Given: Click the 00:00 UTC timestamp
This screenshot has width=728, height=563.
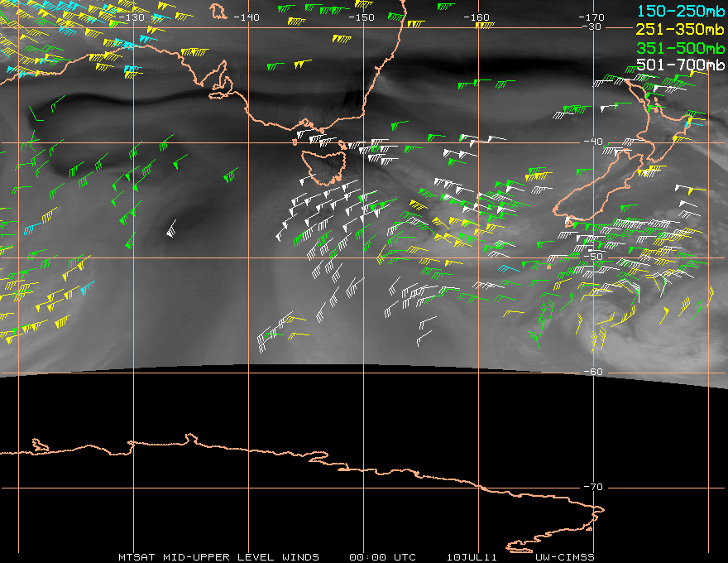Looking at the screenshot, I should pos(382,557).
